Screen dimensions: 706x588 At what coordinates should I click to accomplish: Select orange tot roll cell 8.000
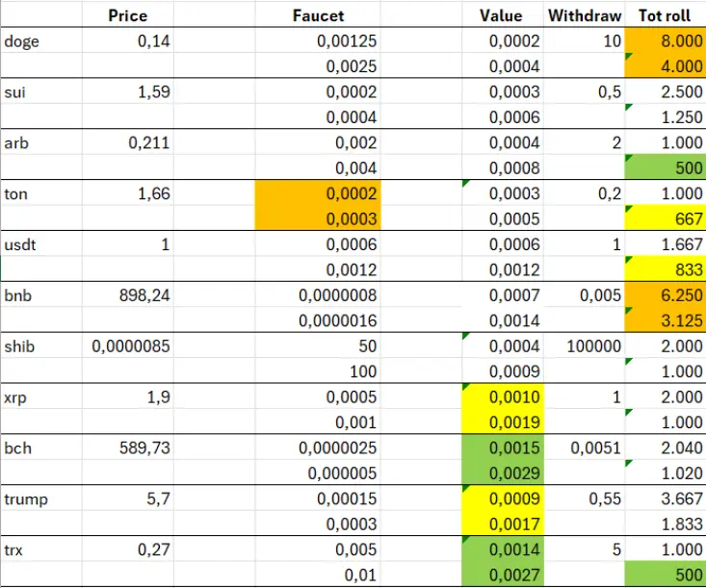[x=666, y=41]
